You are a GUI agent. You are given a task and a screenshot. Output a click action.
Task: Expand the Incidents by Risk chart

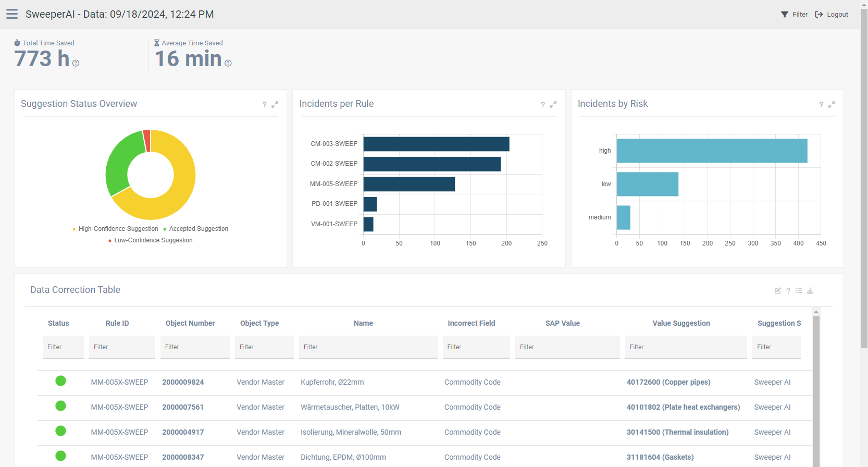pos(832,104)
